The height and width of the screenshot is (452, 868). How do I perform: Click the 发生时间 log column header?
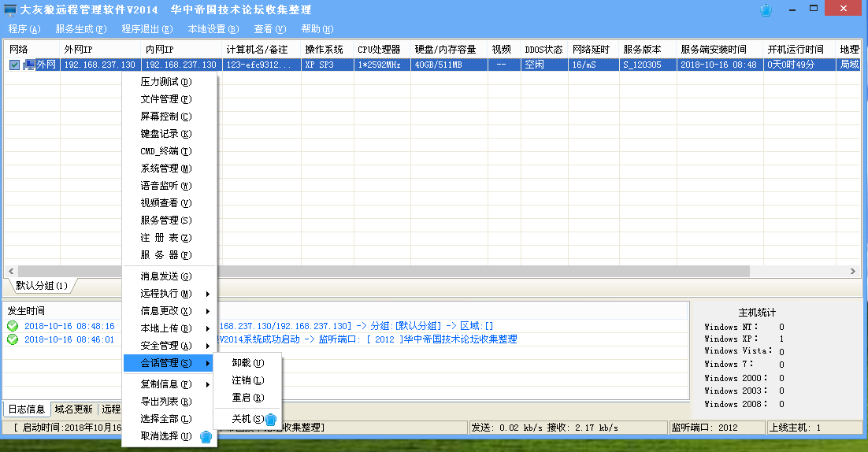26,311
